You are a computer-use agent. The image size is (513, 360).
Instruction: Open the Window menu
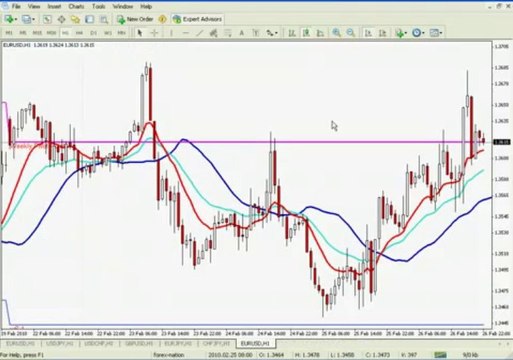(123, 6)
